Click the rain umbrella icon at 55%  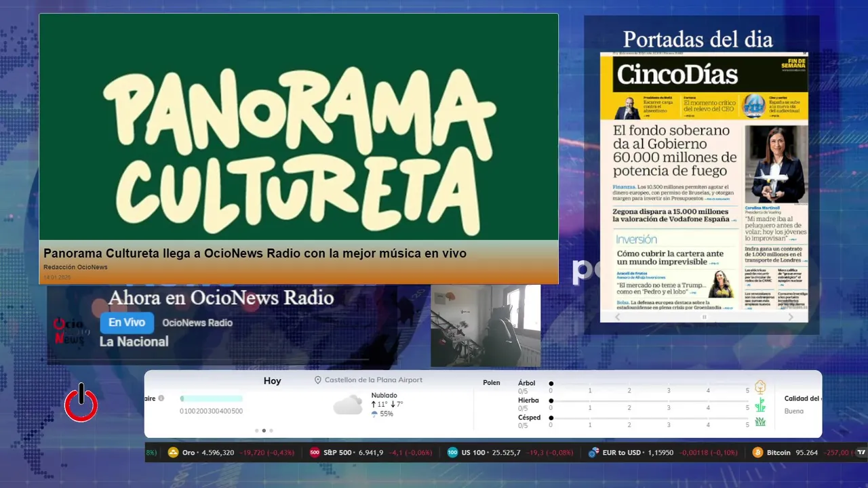pyautogui.click(x=374, y=414)
